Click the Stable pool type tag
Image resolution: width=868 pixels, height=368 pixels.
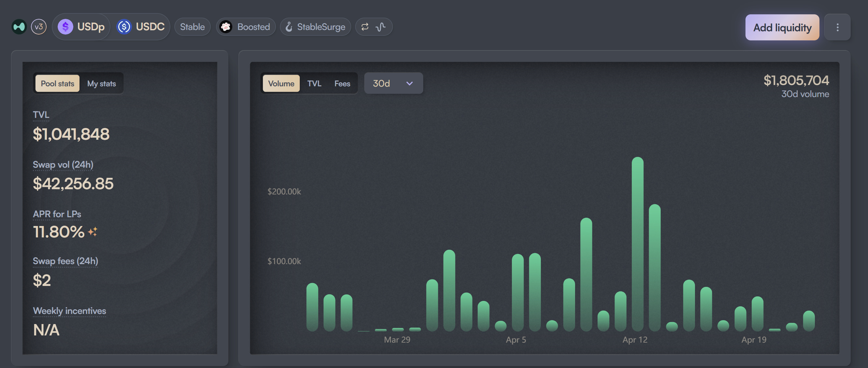192,27
